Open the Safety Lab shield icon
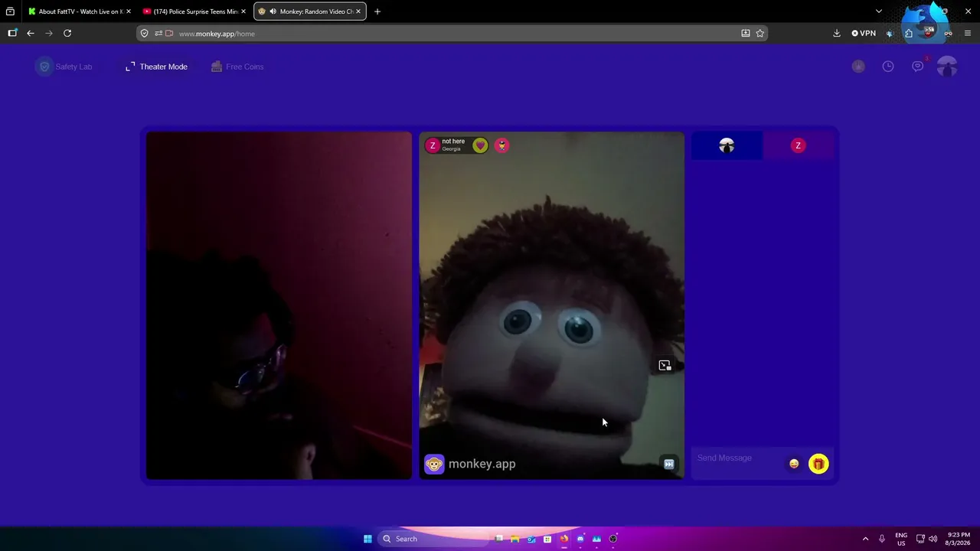Image resolution: width=980 pixels, height=551 pixels. (44, 67)
